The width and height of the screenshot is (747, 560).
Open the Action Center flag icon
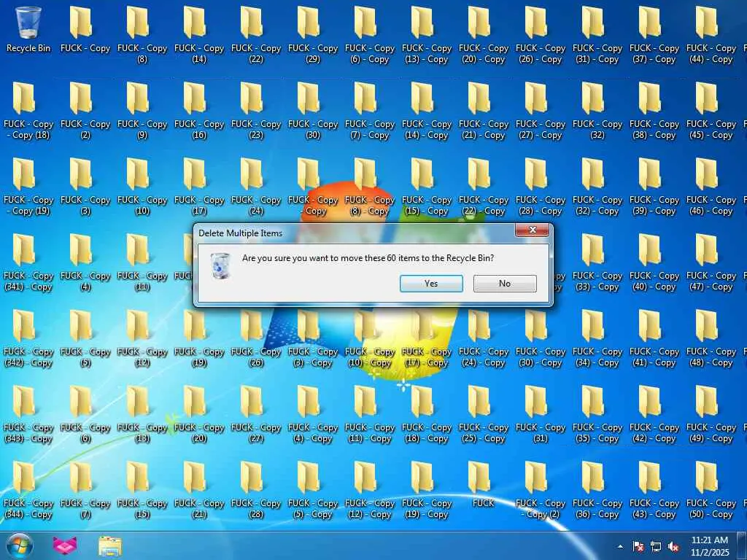tap(638, 546)
